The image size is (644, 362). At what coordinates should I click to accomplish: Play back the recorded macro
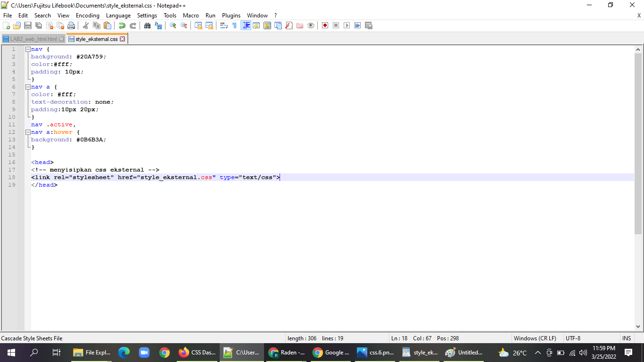pos(347,25)
